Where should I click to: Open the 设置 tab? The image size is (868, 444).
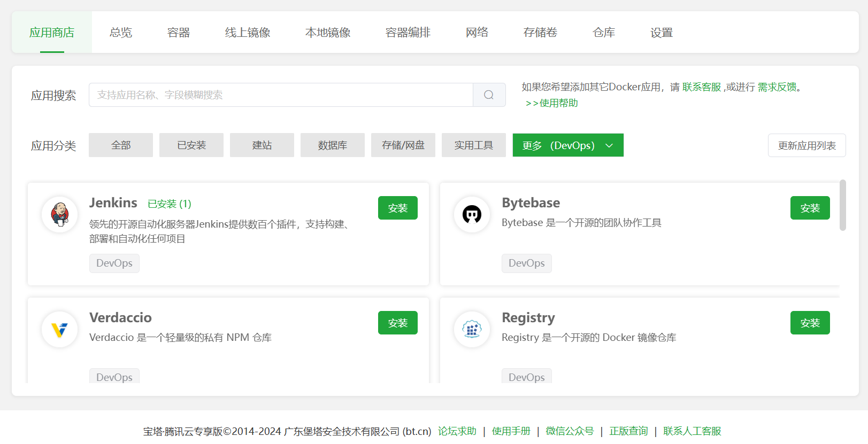click(662, 33)
